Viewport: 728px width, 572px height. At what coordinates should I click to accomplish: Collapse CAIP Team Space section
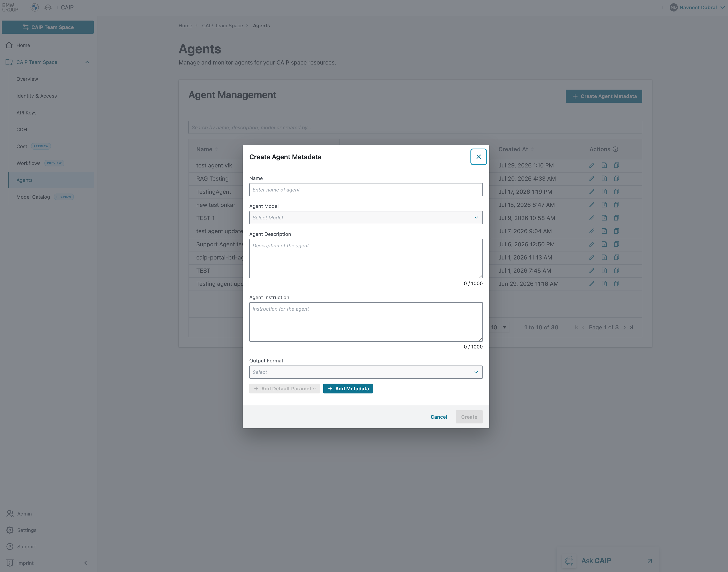[87, 62]
